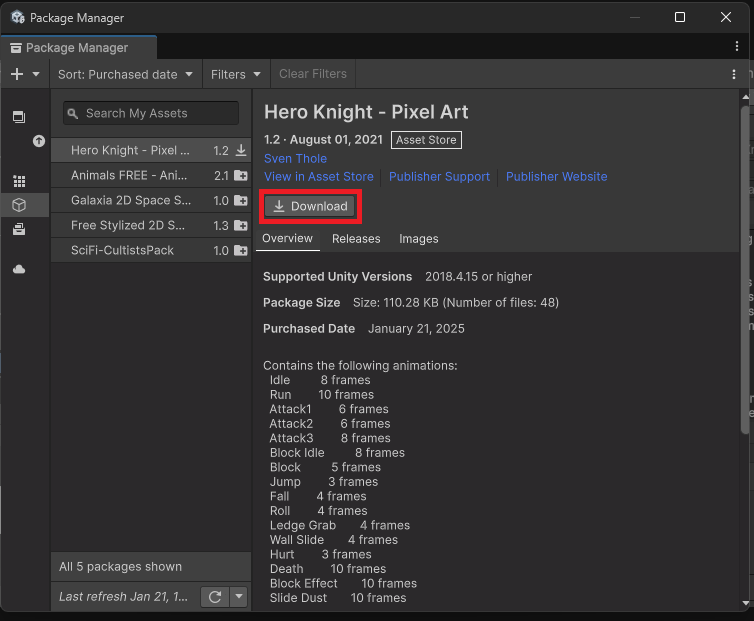Click the Purchased Date January 21, 2025 value
The image size is (754, 621).
pyautogui.click(x=416, y=329)
